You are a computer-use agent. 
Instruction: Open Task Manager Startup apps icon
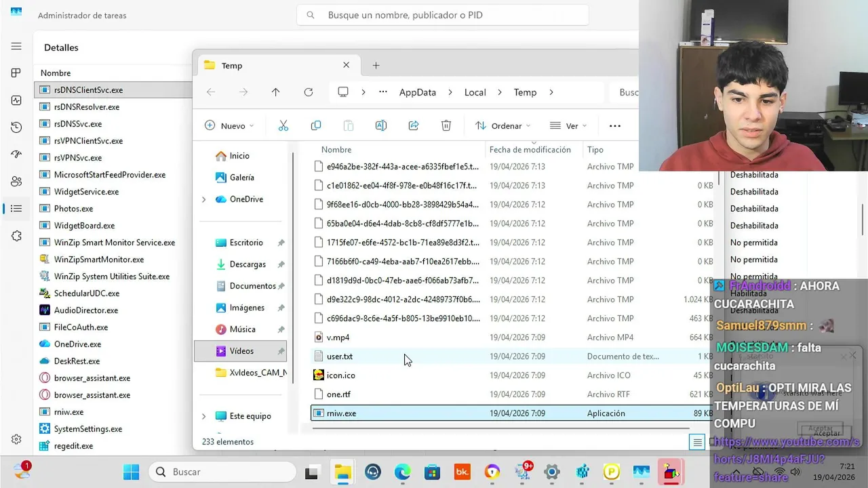point(16,155)
